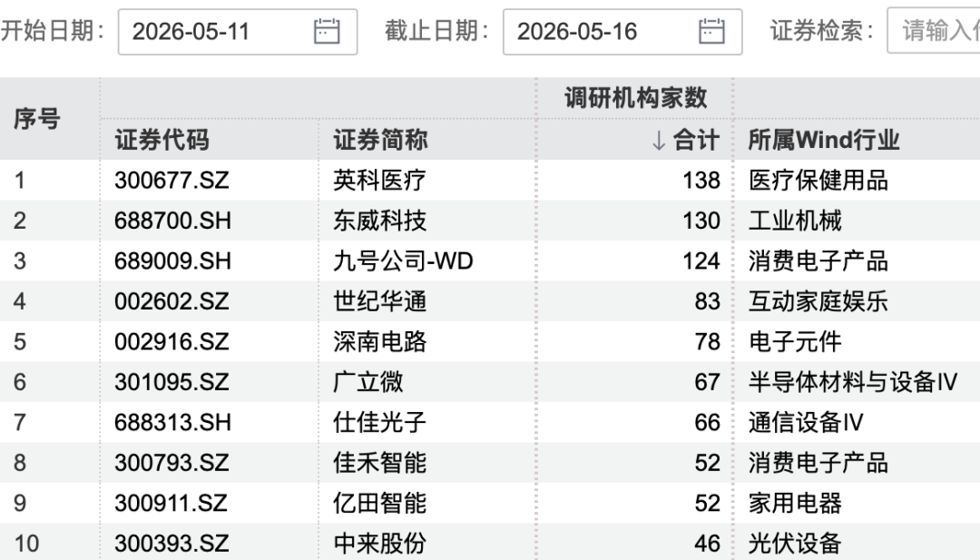Click row number 1 in 序号 column

[x=20, y=180]
